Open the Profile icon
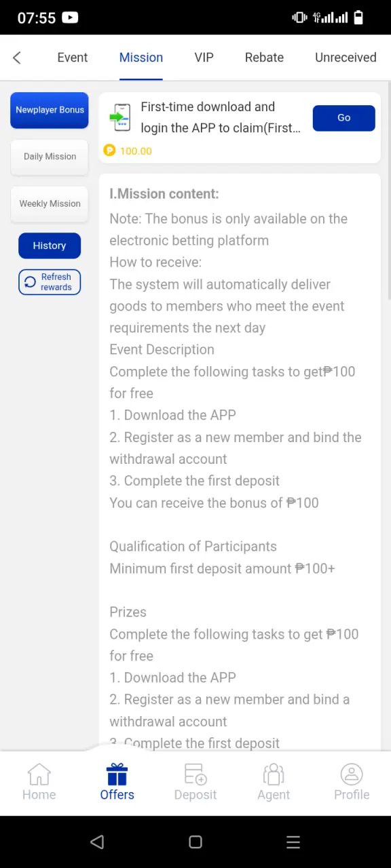Image resolution: width=391 pixels, height=868 pixels. coord(352,774)
